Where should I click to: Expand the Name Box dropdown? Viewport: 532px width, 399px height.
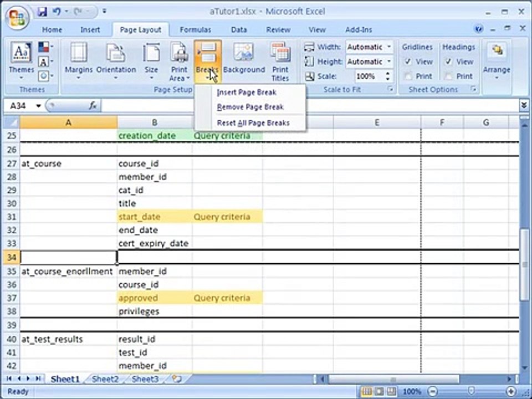(x=38, y=106)
